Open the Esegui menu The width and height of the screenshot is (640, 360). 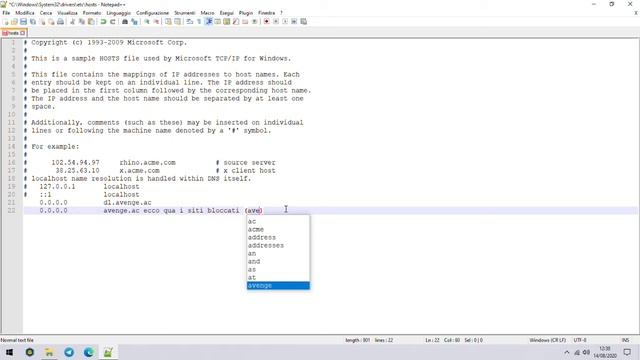point(227,13)
